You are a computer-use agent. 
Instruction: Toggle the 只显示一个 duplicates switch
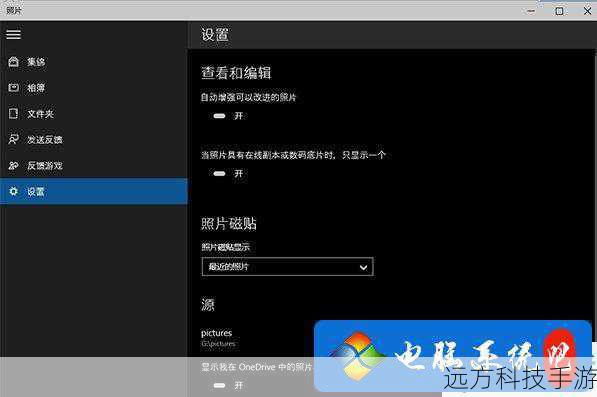pos(219,174)
